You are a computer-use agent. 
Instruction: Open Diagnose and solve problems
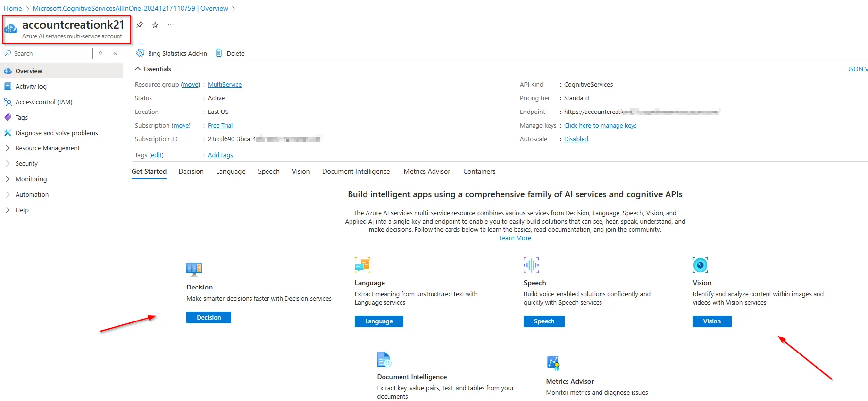[x=56, y=133]
